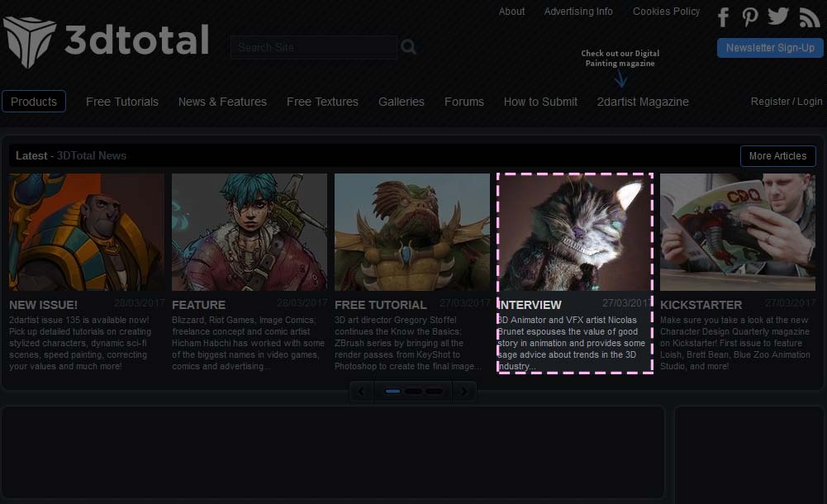The height and width of the screenshot is (504, 827).
Task: Click the NEW ISSUE! headline
Action: point(43,305)
